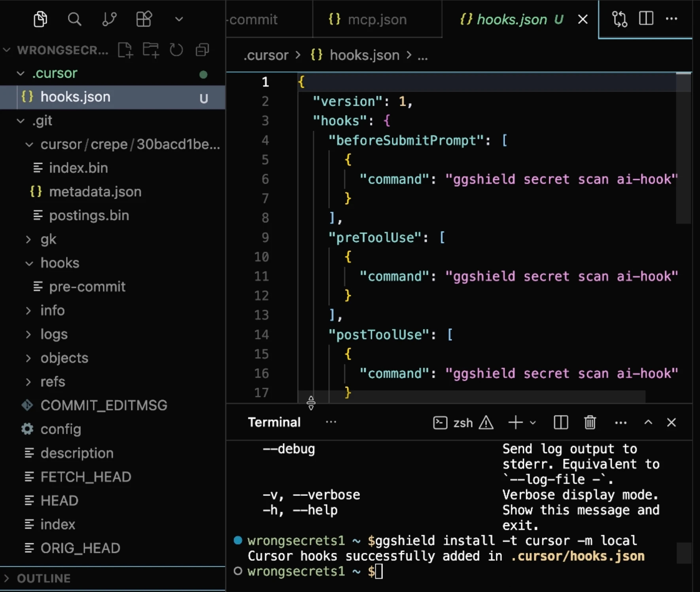
Task: Split the terminal pane
Action: 561,423
